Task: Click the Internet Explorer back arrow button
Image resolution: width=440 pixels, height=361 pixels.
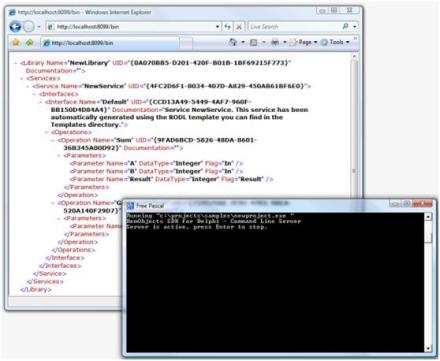Action: (x=15, y=26)
